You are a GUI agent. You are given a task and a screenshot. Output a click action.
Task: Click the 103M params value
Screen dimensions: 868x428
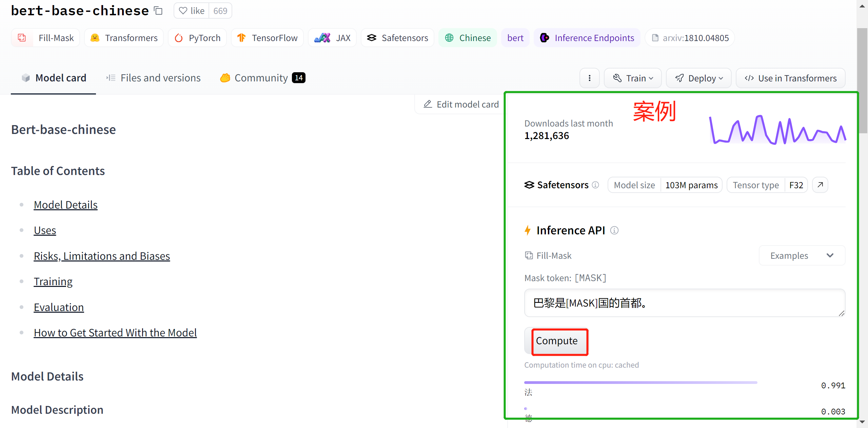[x=691, y=185]
